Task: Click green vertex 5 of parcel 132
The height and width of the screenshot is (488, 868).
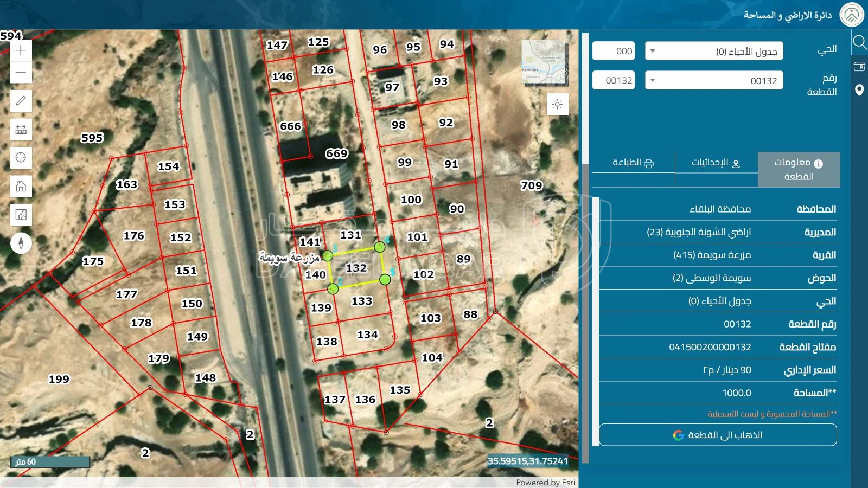Action: click(385, 280)
